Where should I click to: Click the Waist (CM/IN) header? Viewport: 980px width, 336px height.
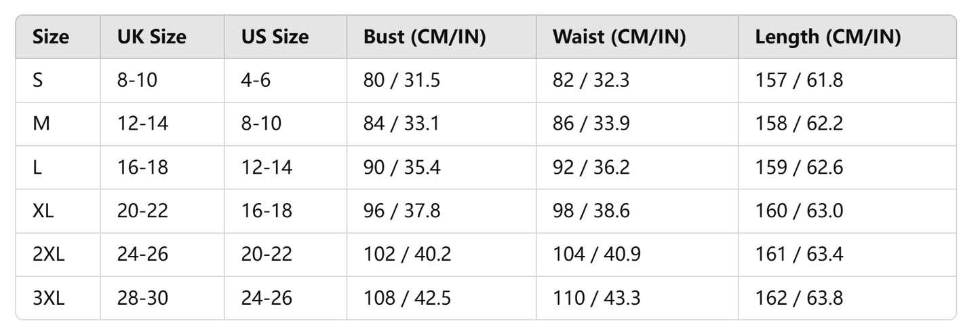[x=619, y=37]
